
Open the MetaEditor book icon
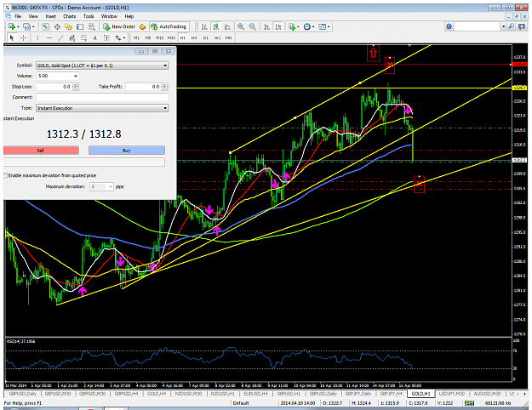point(142,26)
